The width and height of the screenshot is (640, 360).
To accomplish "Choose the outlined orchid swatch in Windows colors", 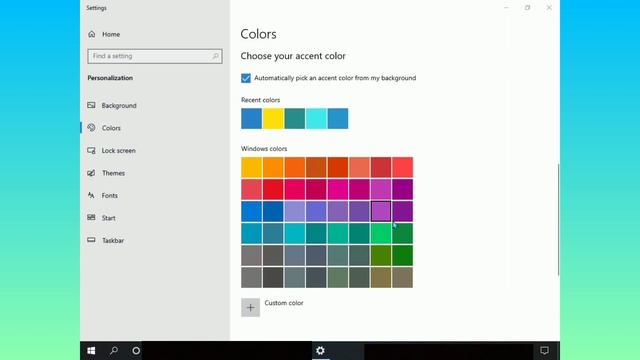I will pos(381,211).
